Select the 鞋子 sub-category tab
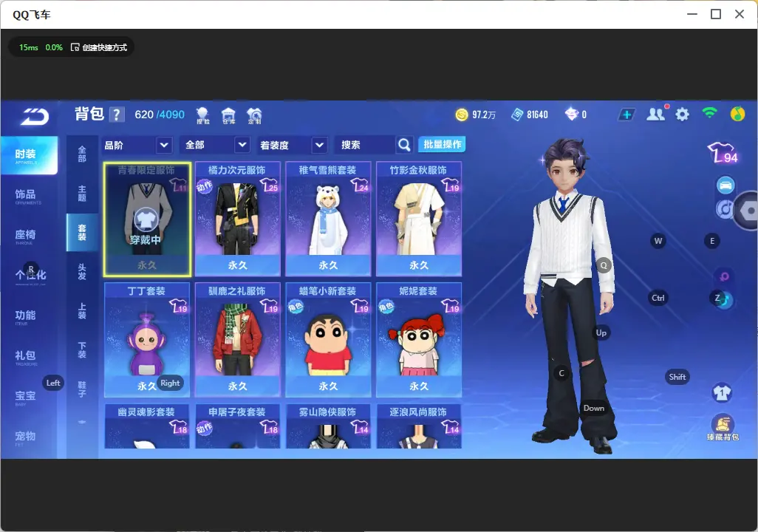The width and height of the screenshot is (758, 532). coord(82,389)
